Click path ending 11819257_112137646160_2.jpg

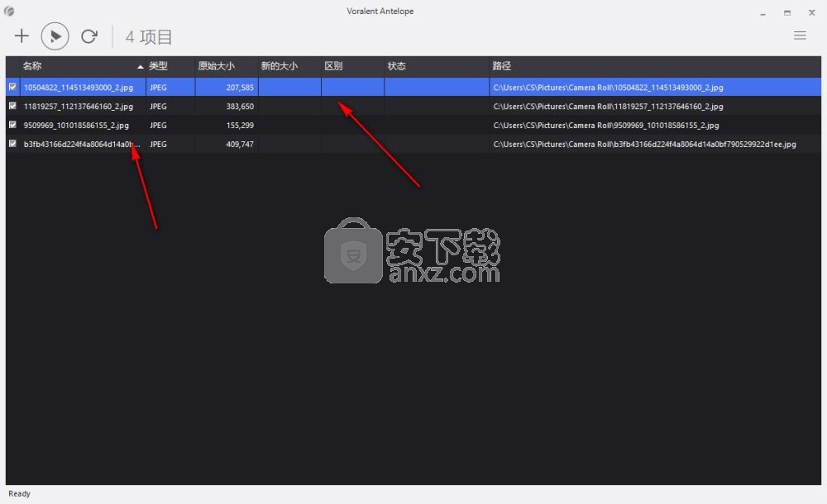coord(608,107)
